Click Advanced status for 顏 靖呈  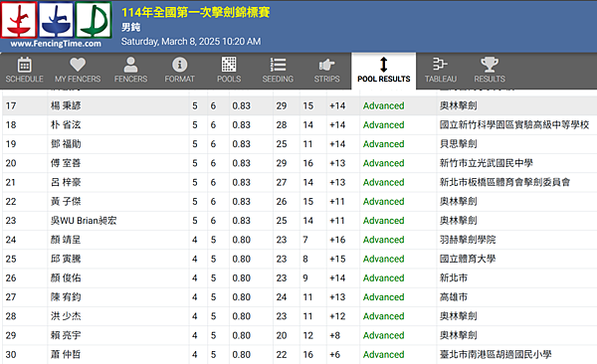pos(383,240)
